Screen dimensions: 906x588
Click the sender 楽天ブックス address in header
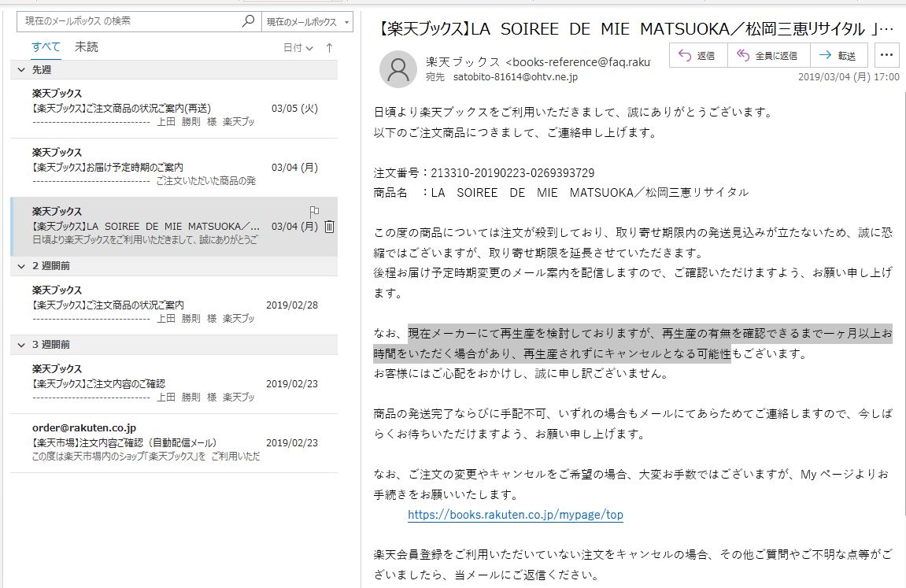538,62
